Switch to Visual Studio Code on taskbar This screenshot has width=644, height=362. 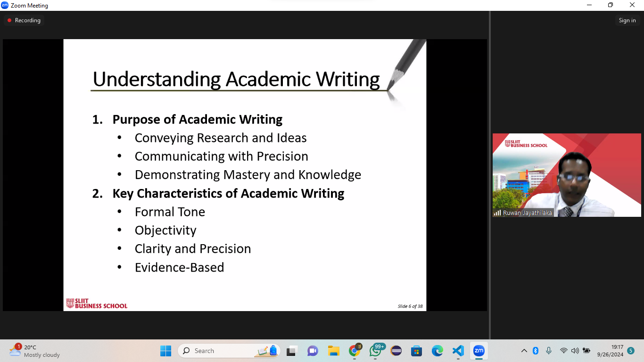pyautogui.click(x=458, y=351)
